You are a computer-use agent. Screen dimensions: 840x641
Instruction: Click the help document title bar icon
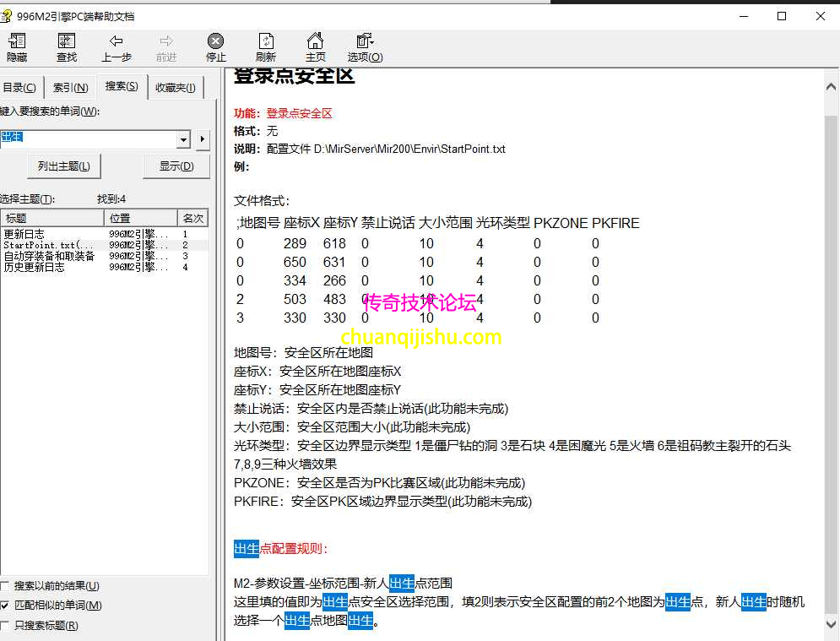pos(7,16)
